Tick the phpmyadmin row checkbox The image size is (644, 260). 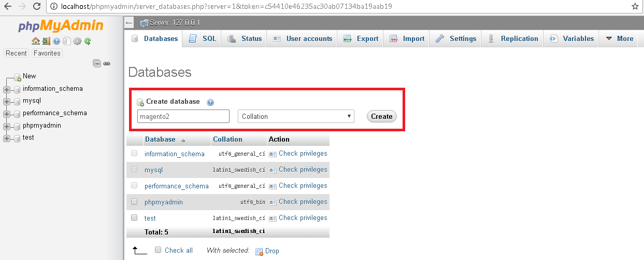pos(134,201)
